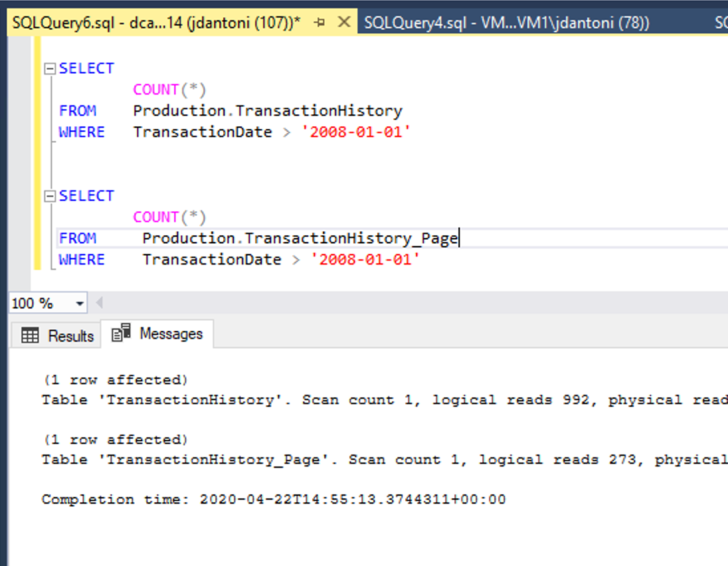Click the scrollbar left arrow beside zoom control
The width and height of the screenshot is (728, 566).
[99, 303]
